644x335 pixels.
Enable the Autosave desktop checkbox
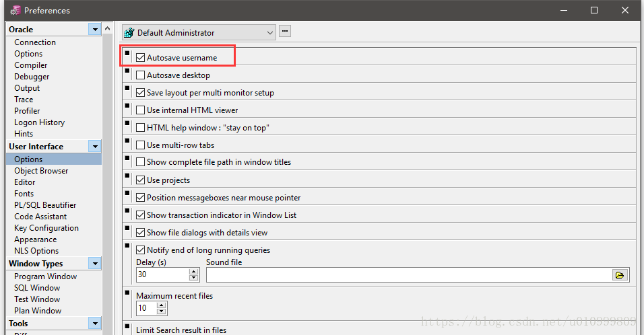(x=141, y=75)
